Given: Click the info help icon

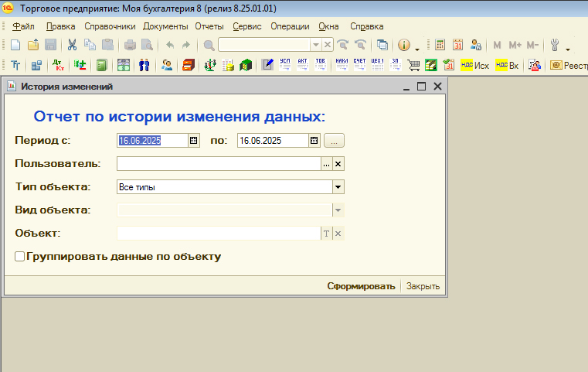Looking at the screenshot, I should [403, 45].
